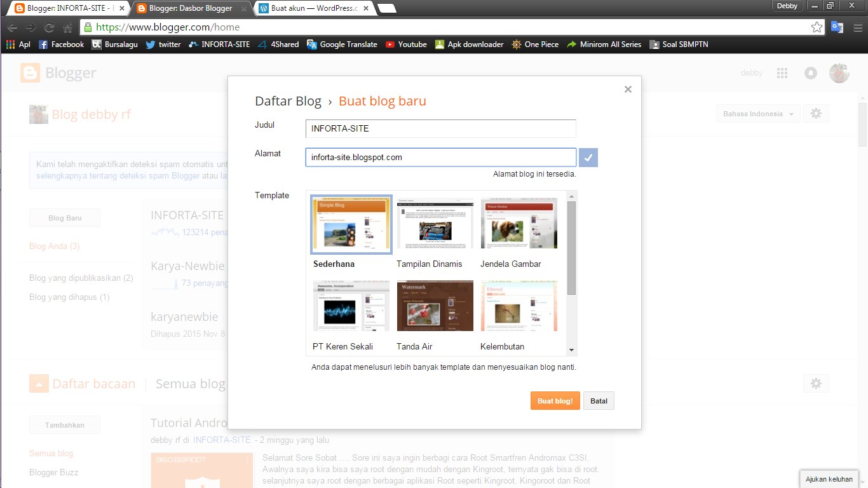The width and height of the screenshot is (868, 488).
Task: Click the Blogger logo
Action: click(x=58, y=73)
